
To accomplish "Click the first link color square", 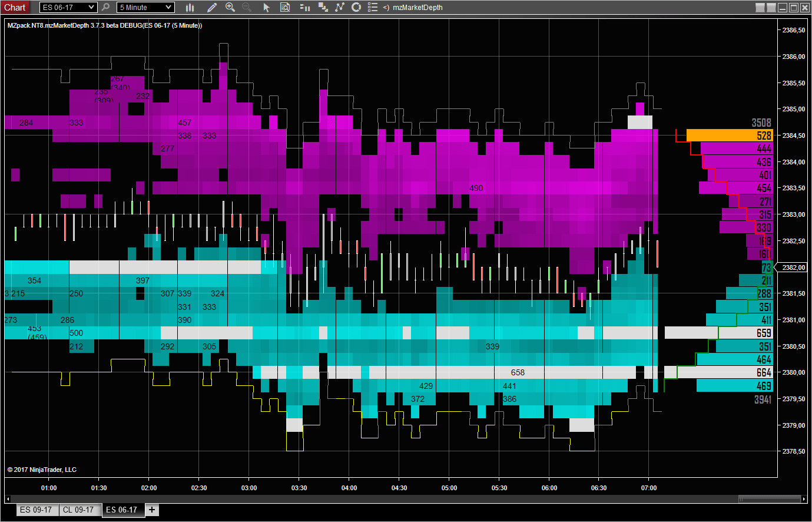I will (x=760, y=8).
